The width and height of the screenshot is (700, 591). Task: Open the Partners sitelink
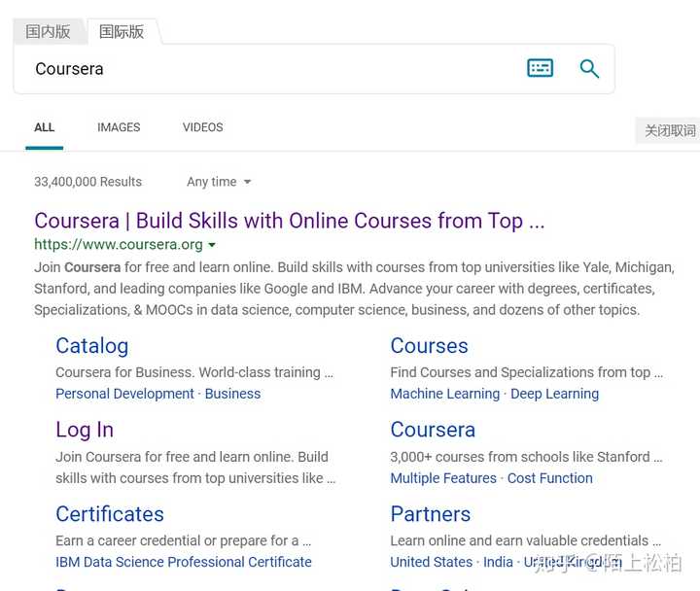click(431, 514)
